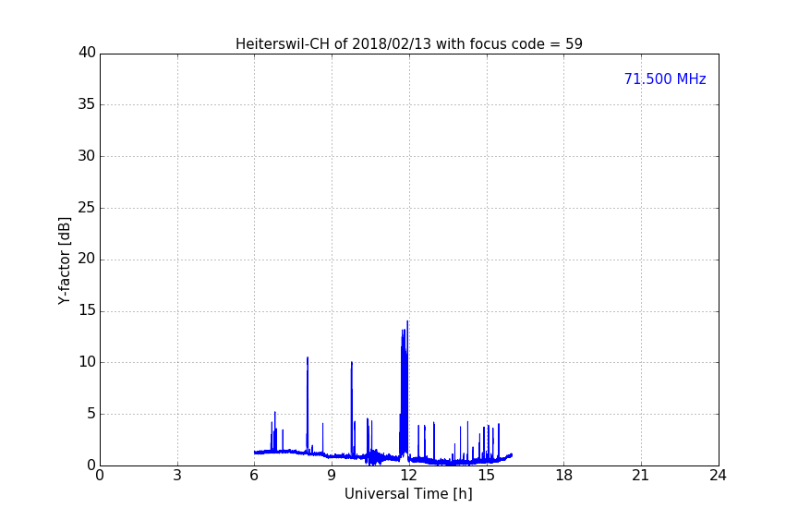Click the tallest spike peak near 12 h
Screen dimensions: 798x532
(407, 321)
